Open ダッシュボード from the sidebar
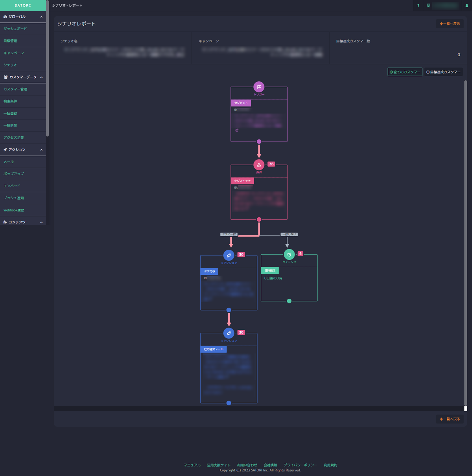 pos(15,29)
